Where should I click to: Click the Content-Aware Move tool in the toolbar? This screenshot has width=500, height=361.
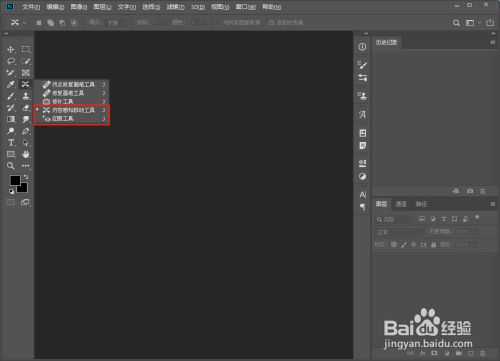point(26,84)
